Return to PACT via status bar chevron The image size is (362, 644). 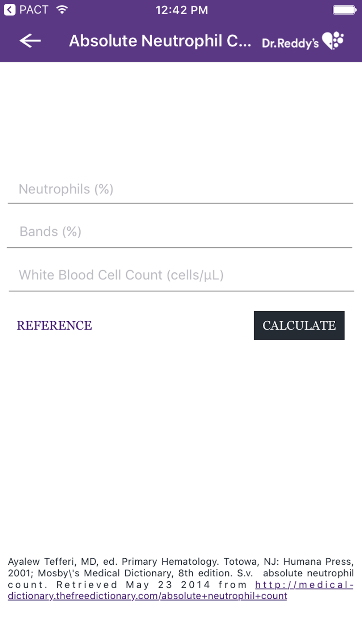(x=10, y=10)
